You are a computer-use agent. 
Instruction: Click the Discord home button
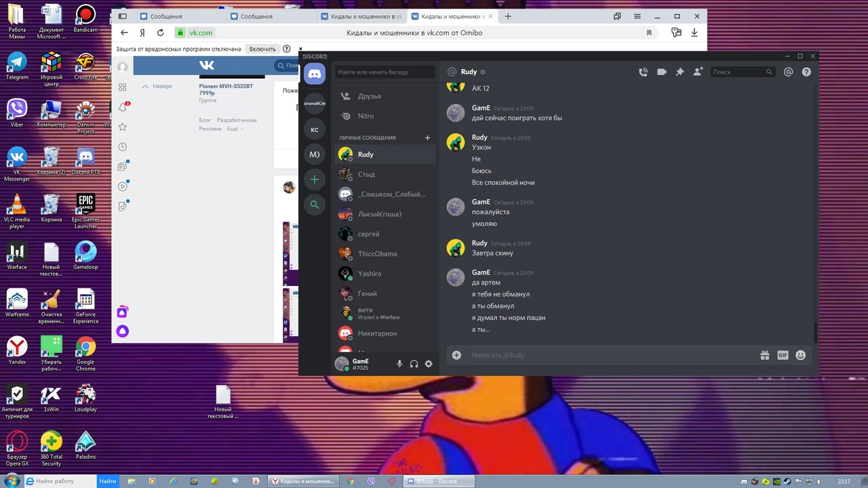(314, 73)
